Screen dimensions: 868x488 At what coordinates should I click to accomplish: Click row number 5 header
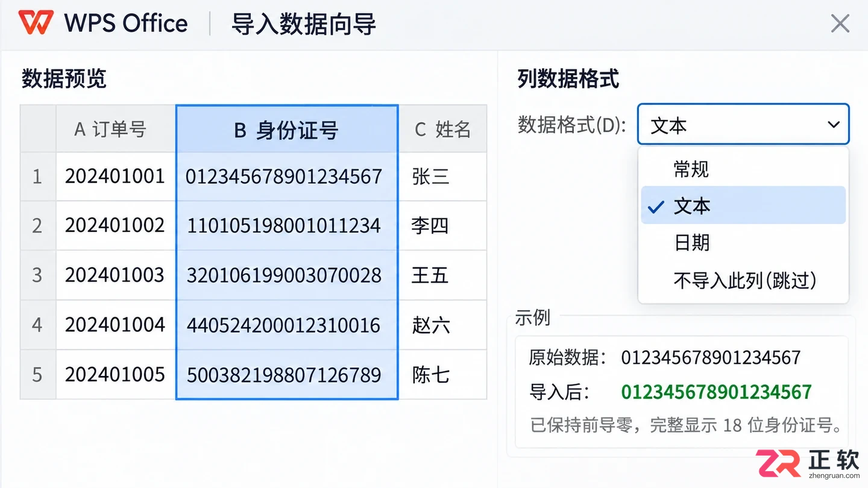38,374
